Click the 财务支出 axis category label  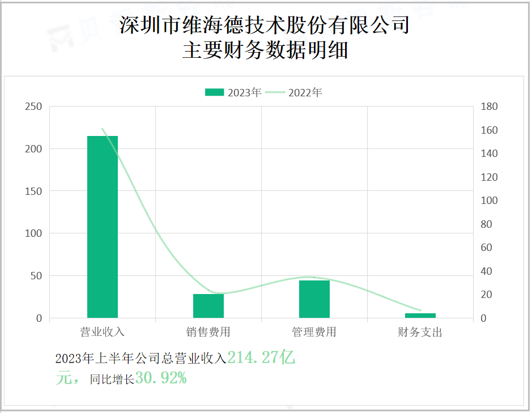pyautogui.click(x=420, y=332)
